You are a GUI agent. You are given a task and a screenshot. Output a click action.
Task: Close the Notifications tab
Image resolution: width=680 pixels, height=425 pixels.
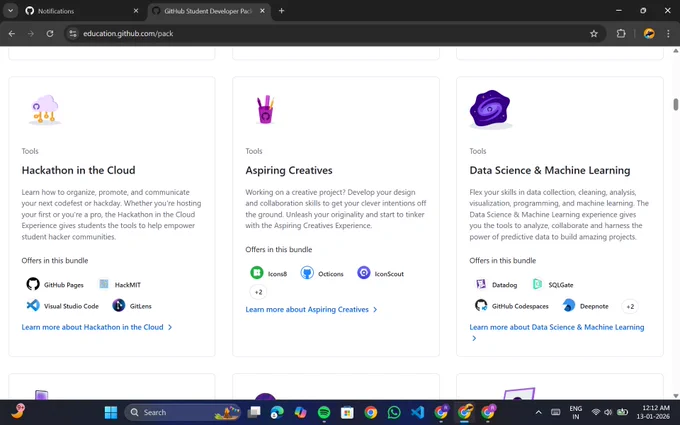click(136, 11)
